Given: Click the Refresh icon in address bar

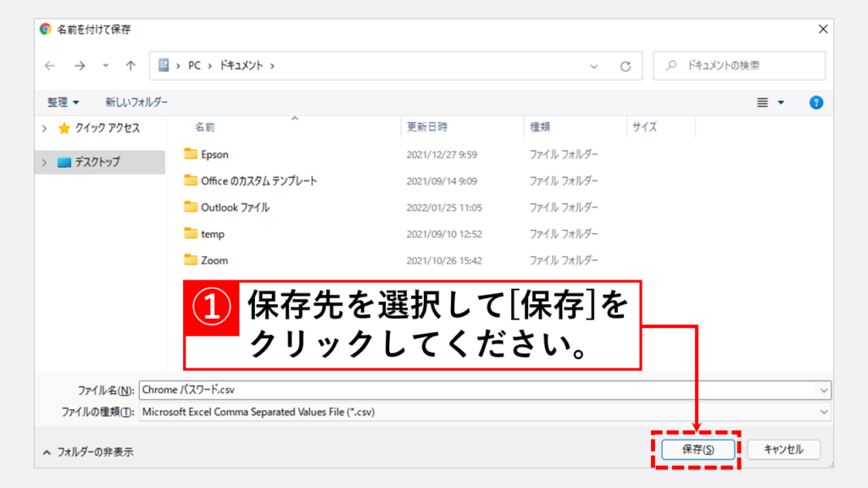Looking at the screenshot, I should tap(626, 65).
